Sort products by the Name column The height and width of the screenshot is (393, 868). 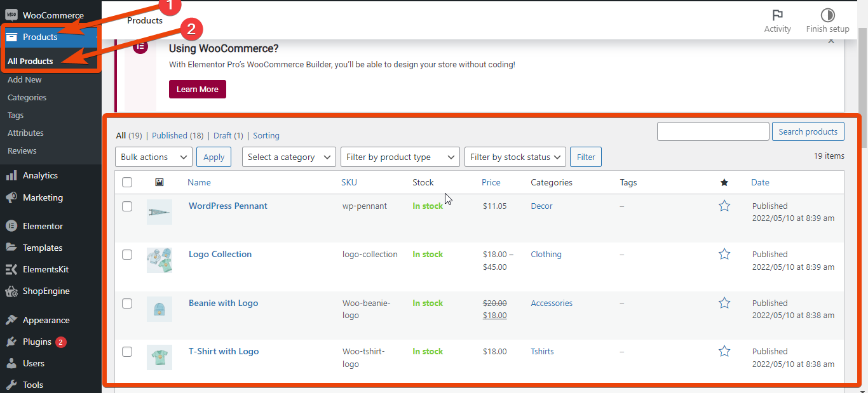(x=200, y=182)
